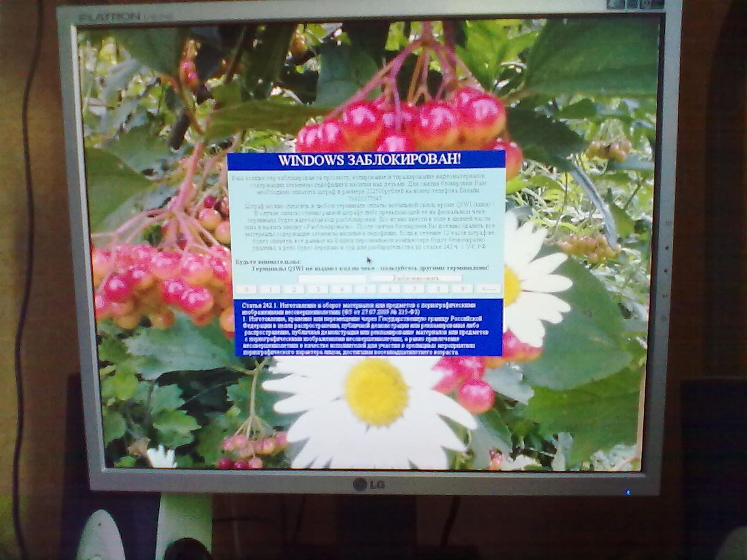Click the backspace arrow keypad button
Screen dimensions: 747x560
click(x=489, y=289)
